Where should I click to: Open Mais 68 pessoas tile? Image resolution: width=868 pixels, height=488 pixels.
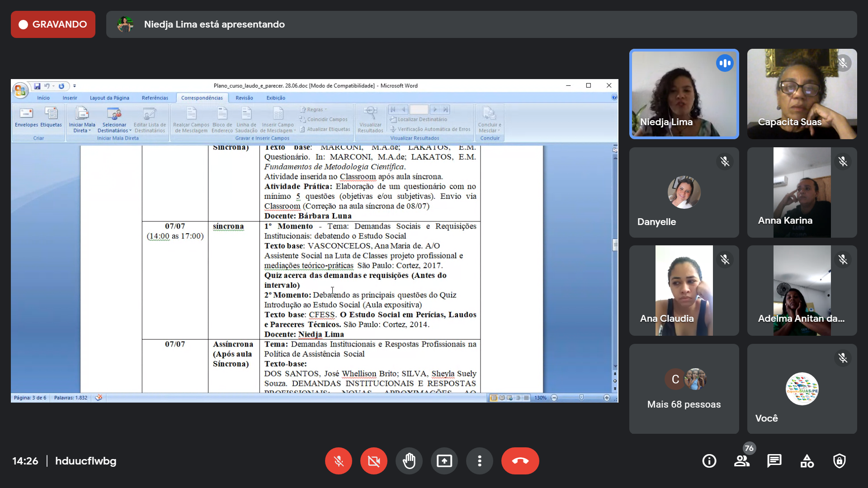click(684, 389)
